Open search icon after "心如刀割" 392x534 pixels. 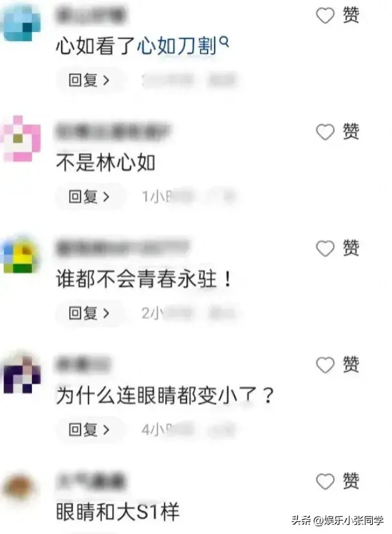(x=224, y=42)
